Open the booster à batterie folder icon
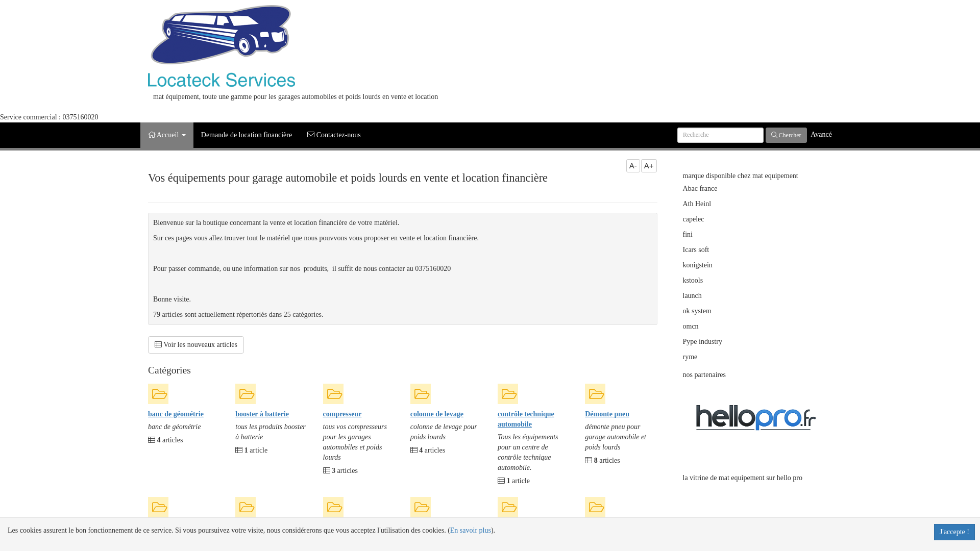 click(246, 393)
